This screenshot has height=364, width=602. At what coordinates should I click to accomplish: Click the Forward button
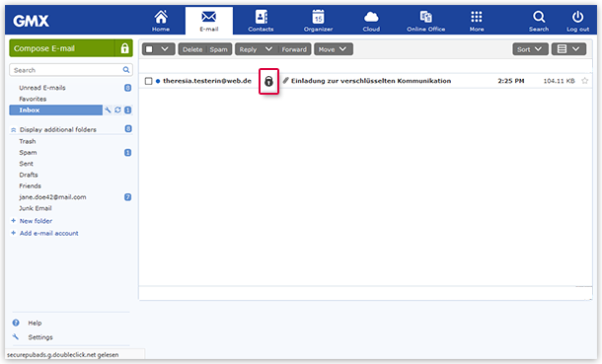[x=294, y=49]
